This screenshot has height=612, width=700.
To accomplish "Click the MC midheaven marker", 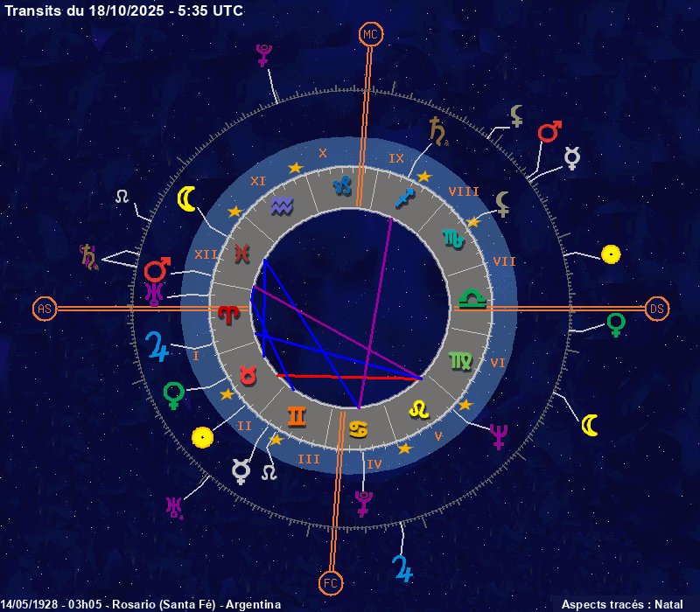I will tap(371, 34).
